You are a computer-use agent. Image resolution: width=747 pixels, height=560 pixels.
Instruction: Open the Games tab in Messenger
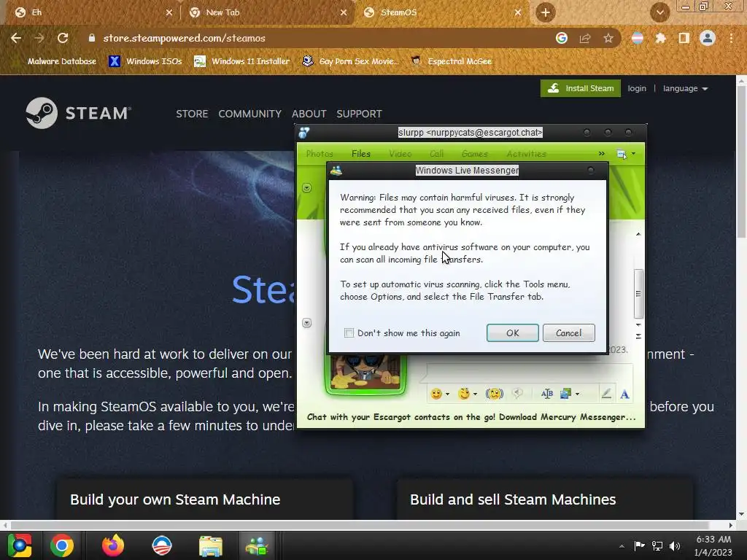pyautogui.click(x=474, y=153)
